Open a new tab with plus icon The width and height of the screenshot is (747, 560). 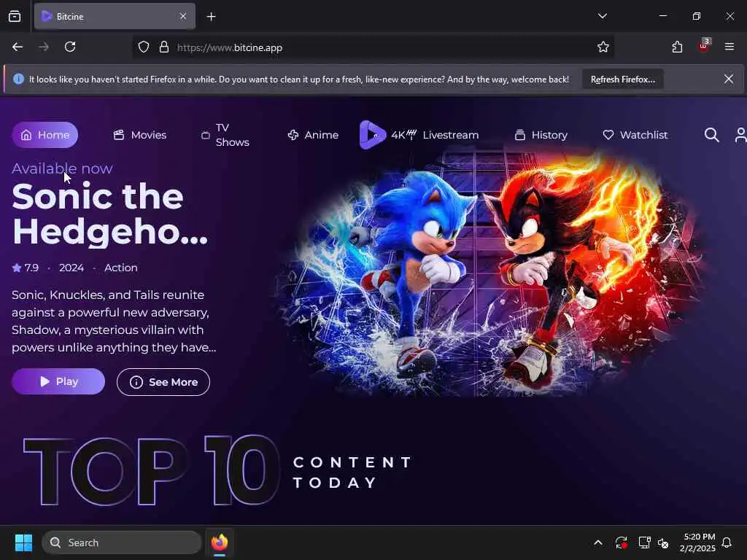coord(211,17)
